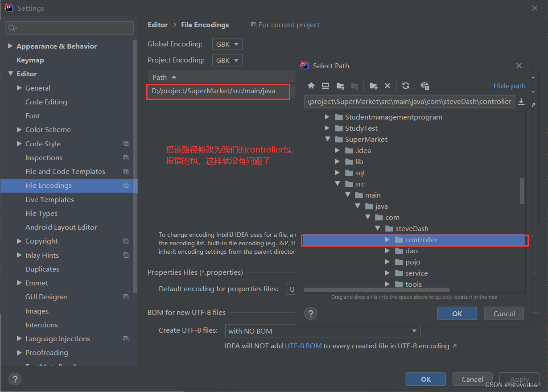
Task: Click the project-level icon beside Language Injections
Action: click(126, 338)
